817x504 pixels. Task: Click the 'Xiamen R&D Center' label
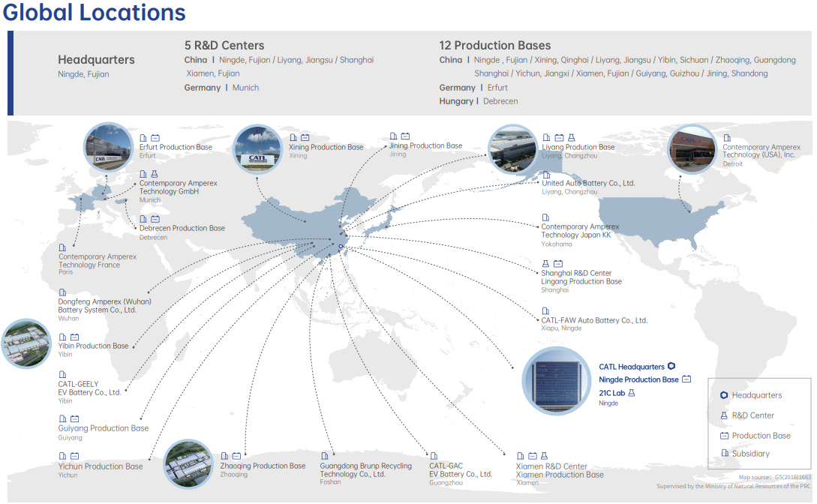pos(551,466)
